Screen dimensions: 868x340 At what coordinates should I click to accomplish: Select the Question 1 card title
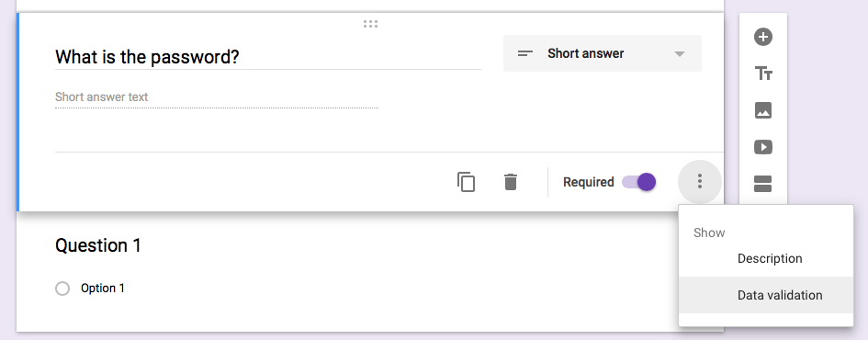tap(98, 245)
